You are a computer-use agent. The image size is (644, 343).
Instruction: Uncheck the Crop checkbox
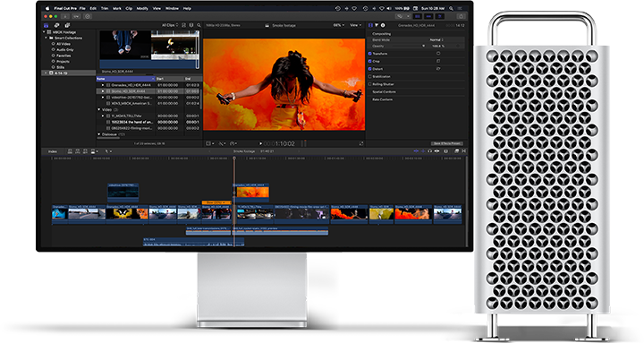tap(369, 61)
